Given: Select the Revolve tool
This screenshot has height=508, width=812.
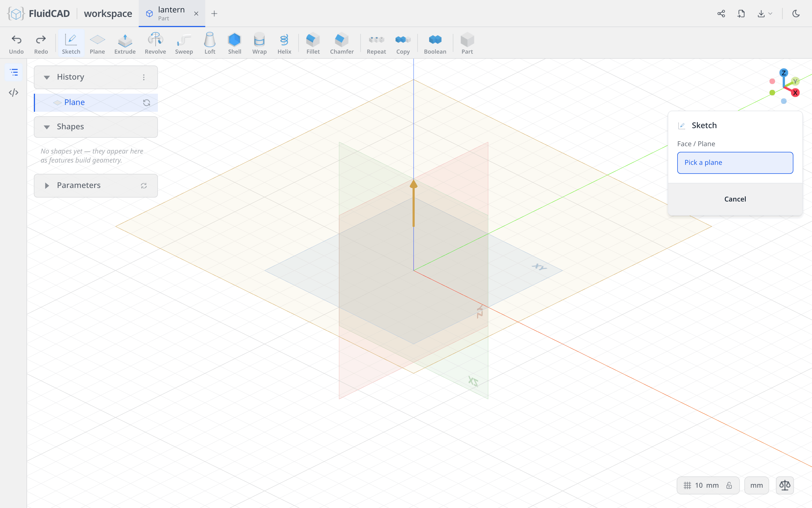Looking at the screenshot, I should [x=155, y=44].
